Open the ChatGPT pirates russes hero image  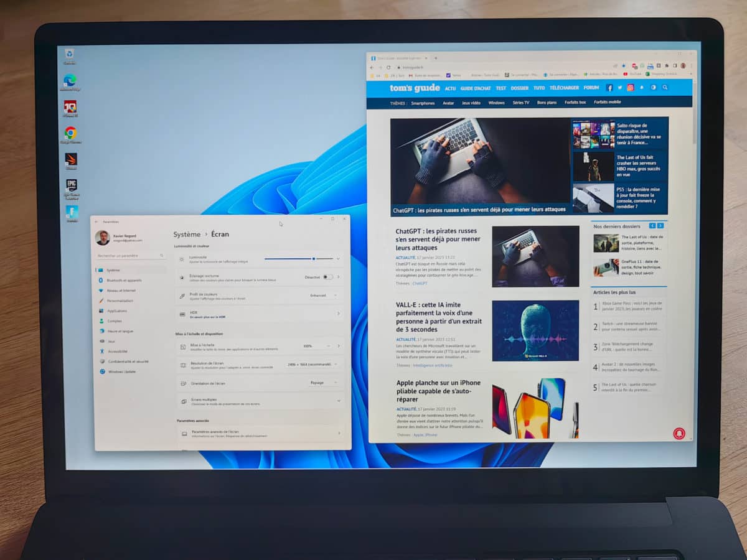click(480, 167)
